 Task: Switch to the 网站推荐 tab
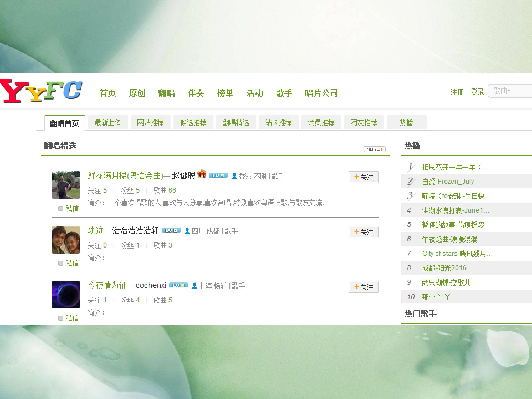151,122
